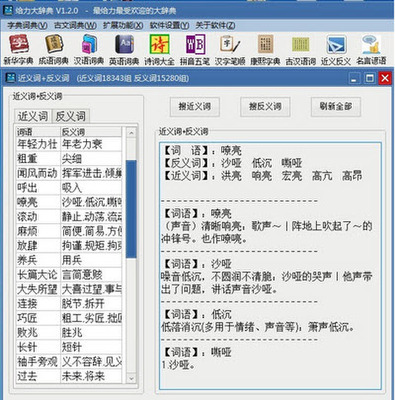Select the 大失所望 row
395x400 pixels.
pyautogui.click(x=69, y=289)
